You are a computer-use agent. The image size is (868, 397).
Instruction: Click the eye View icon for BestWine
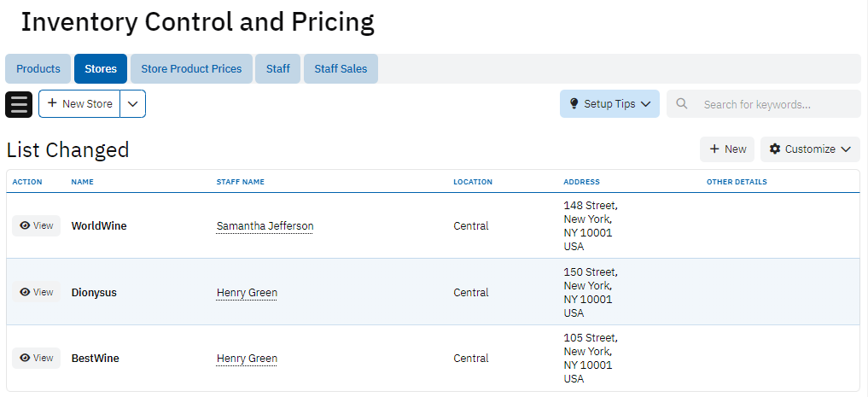(26, 359)
